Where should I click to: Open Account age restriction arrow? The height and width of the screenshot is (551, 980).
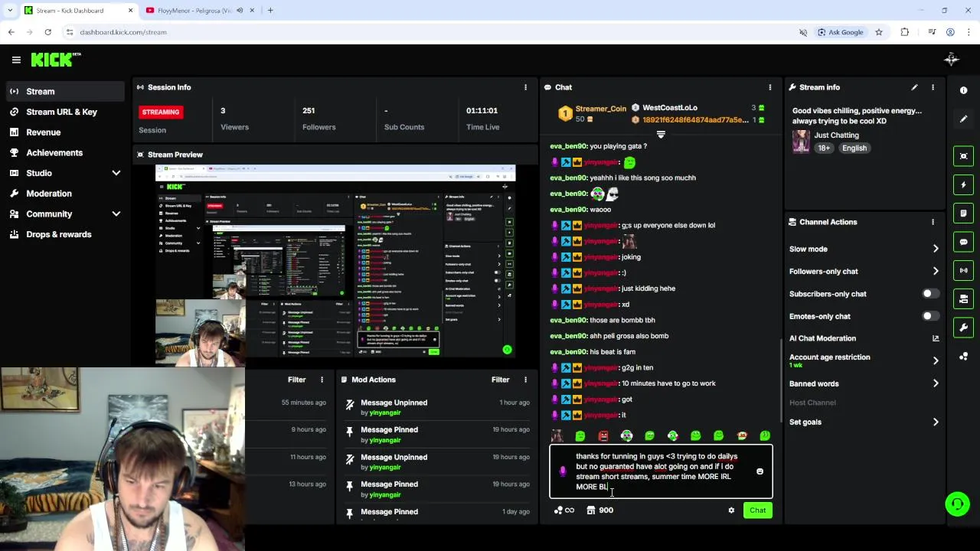936,360
